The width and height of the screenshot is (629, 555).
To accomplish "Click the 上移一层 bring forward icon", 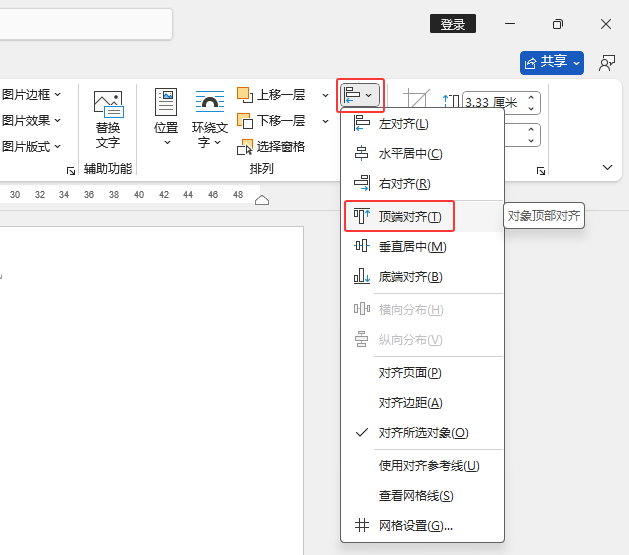I will 245,95.
